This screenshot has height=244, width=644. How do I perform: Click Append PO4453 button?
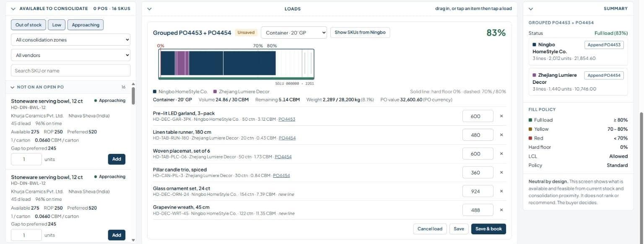pos(604,45)
